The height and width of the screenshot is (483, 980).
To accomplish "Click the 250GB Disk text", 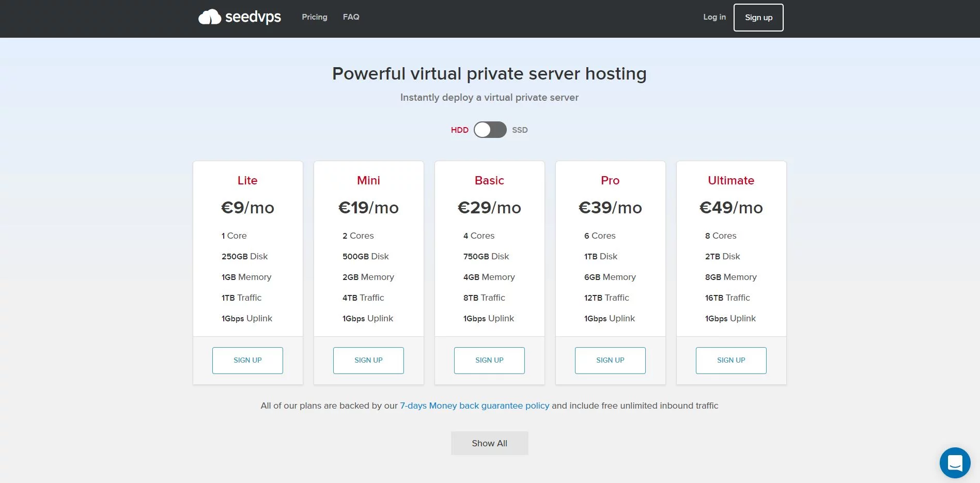I will click(x=244, y=256).
